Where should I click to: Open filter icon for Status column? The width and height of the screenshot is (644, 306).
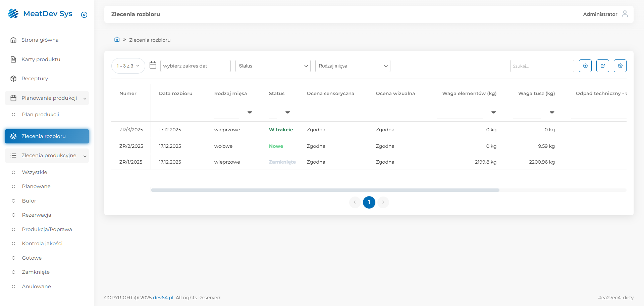pos(287,113)
